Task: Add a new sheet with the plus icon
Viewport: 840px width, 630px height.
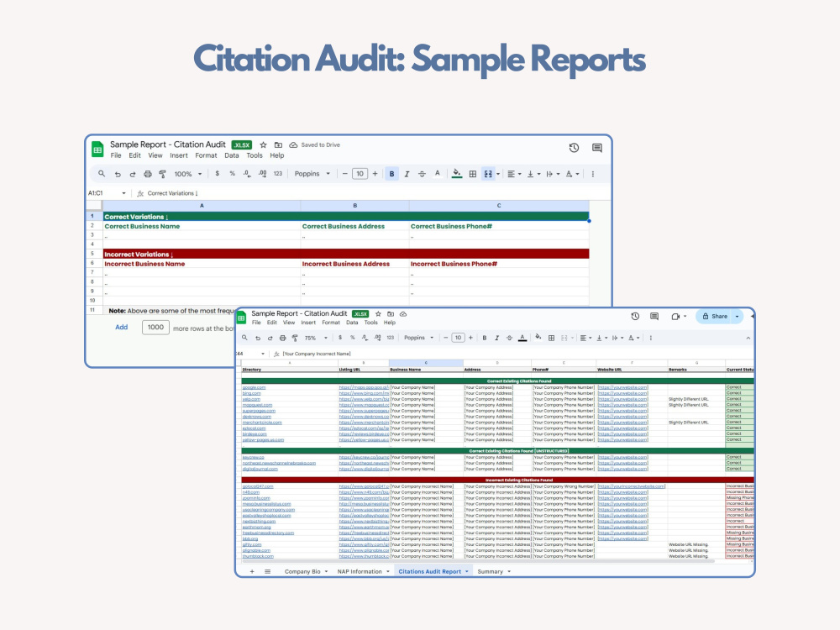Action: (252, 571)
